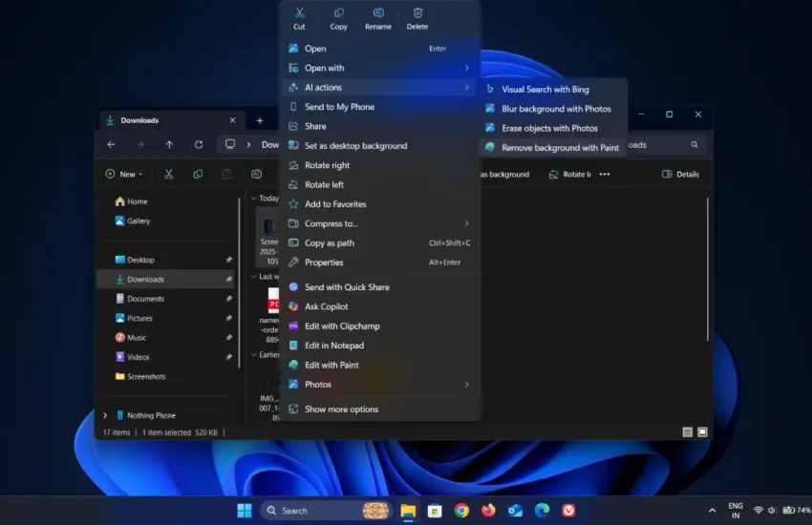The width and height of the screenshot is (812, 525).
Task: Click the Forward navigation arrow
Action: (140, 144)
